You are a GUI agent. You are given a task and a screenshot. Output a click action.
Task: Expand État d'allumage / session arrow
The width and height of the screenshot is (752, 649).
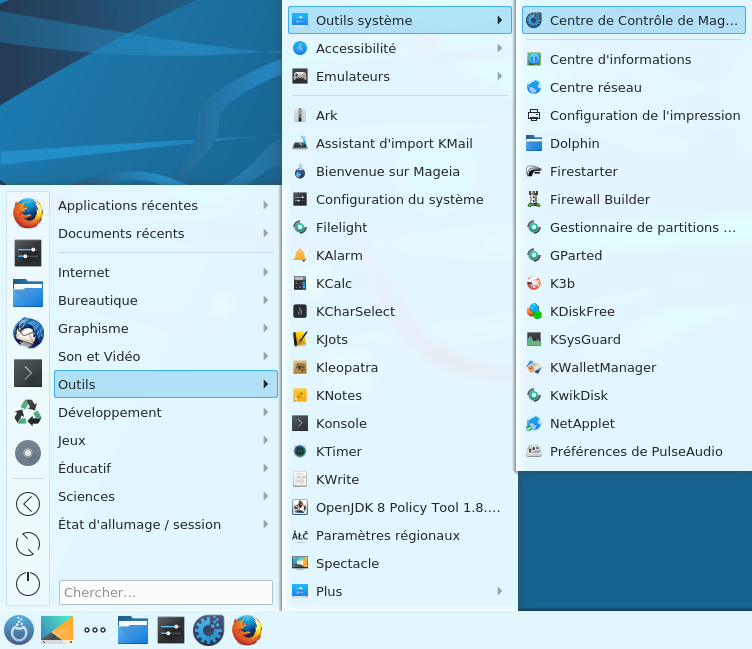(x=265, y=524)
